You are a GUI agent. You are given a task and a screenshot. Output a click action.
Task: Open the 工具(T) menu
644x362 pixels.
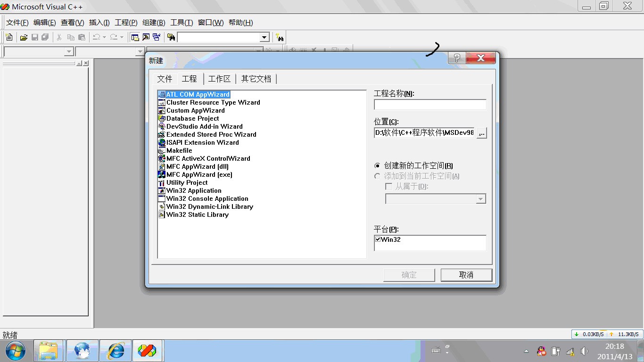(182, 23)
